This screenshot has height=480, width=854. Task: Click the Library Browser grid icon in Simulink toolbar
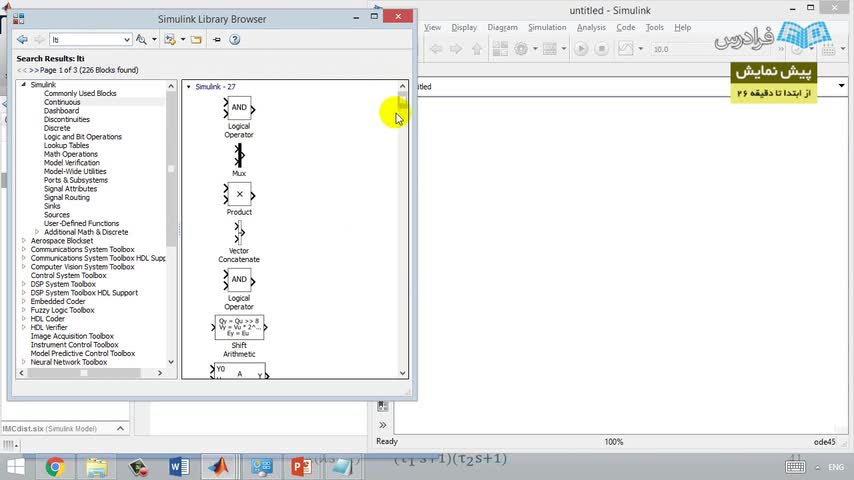500,49
